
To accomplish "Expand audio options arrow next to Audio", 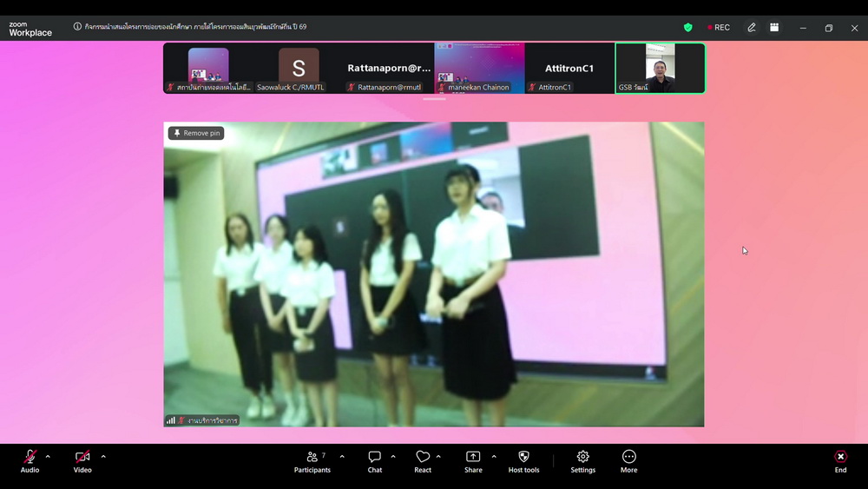I will point(48,456).
